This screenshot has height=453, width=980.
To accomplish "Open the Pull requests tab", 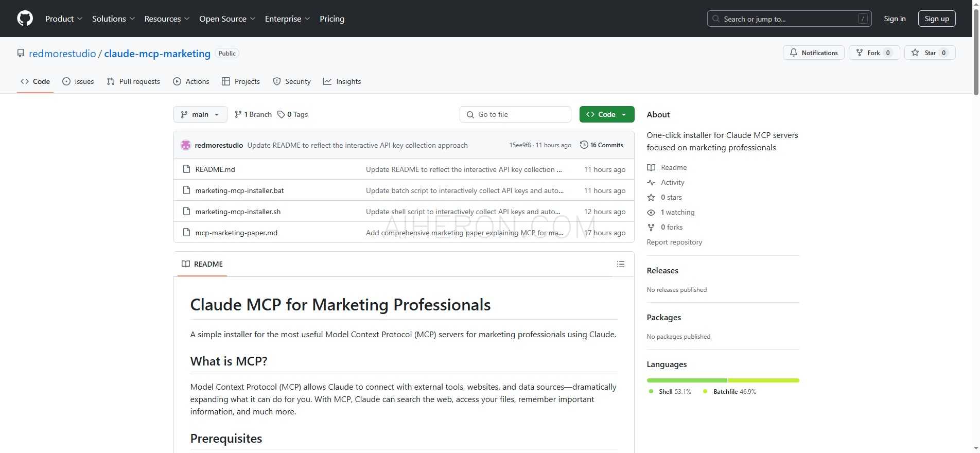I will point(133,81).
